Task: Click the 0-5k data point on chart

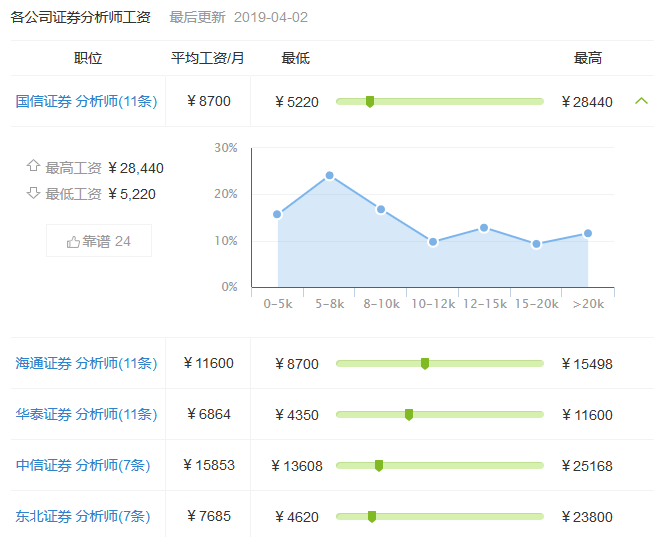Action: click(277, 214)
